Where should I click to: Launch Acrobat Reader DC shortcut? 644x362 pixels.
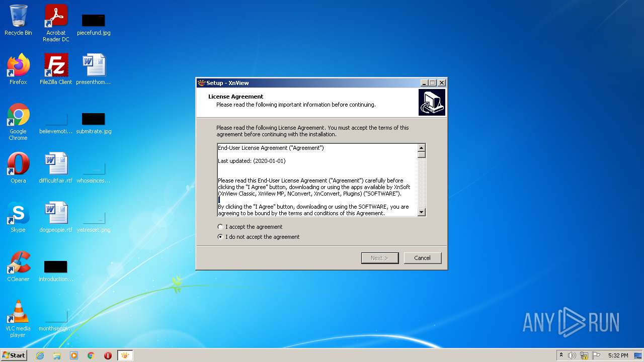56,23
